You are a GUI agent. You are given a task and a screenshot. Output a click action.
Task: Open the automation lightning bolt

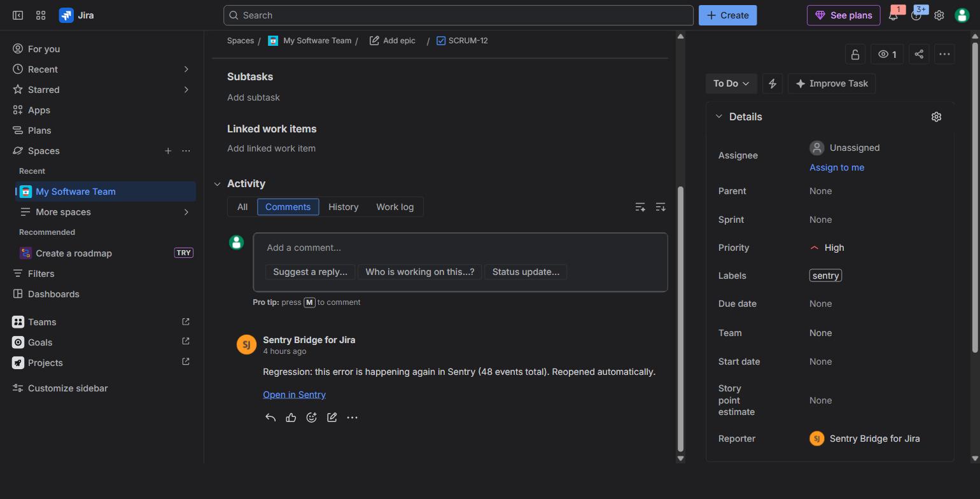click(x=773, y=83)
